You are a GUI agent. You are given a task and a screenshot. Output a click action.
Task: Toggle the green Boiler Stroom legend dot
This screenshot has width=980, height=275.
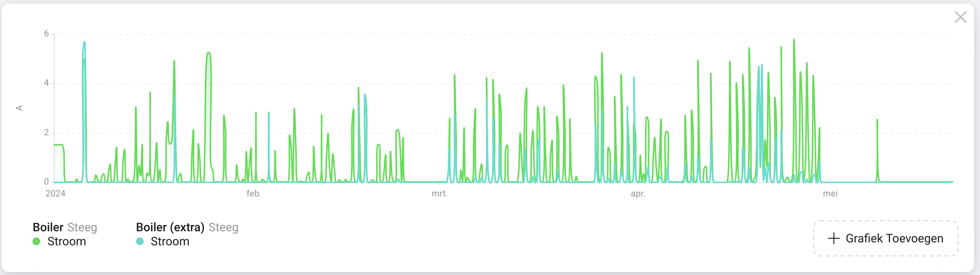click(36, 241)
